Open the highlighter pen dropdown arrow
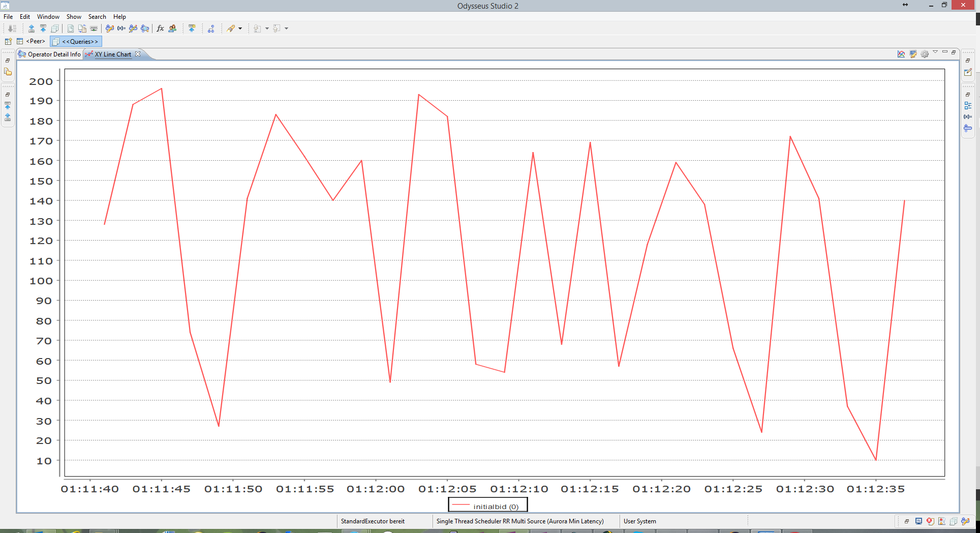The width and height of the screenshot is (980, 533). (x=240, y=28)
